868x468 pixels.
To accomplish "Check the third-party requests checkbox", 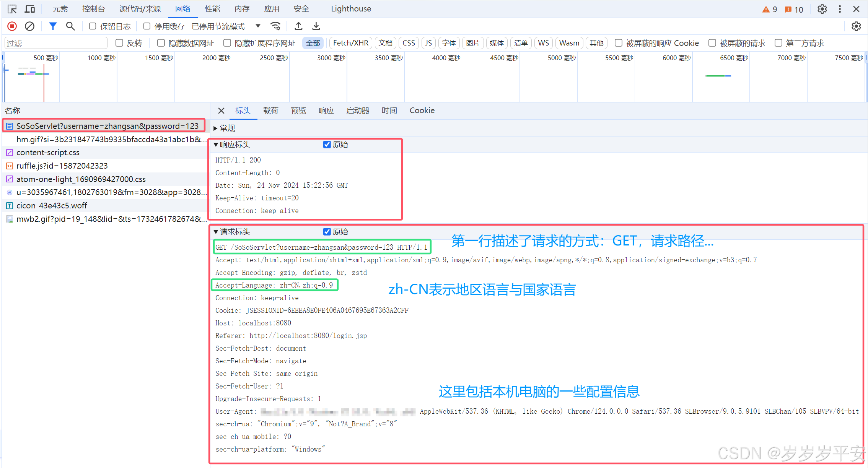I will [x=778, y=43].
